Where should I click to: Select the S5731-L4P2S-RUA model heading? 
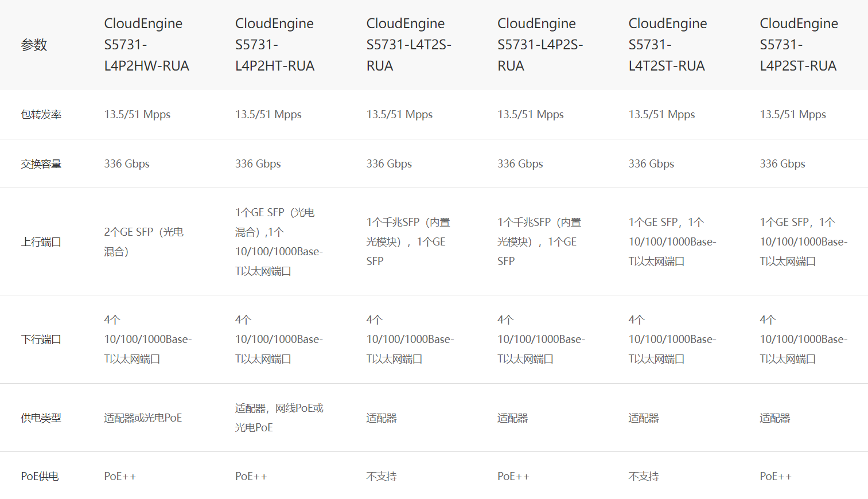coord(540,45)
